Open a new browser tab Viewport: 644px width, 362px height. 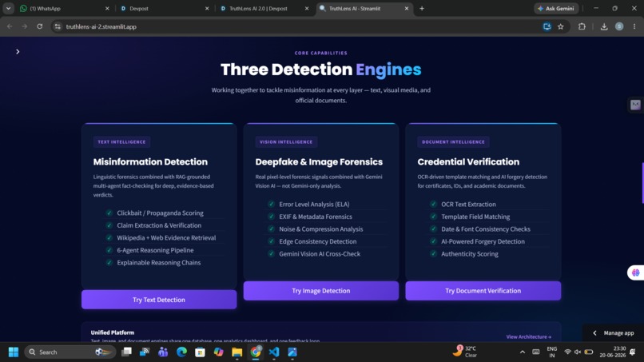(422, 8)
